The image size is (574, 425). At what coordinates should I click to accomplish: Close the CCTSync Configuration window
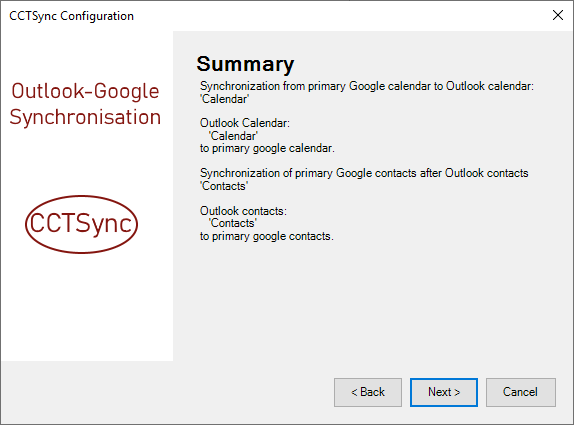[x=558, y=15]
